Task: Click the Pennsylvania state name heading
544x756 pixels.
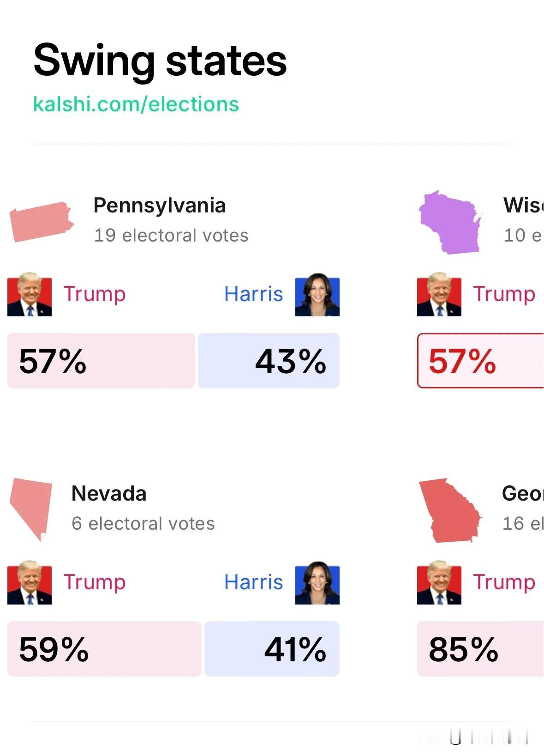Action: (160, 206)
